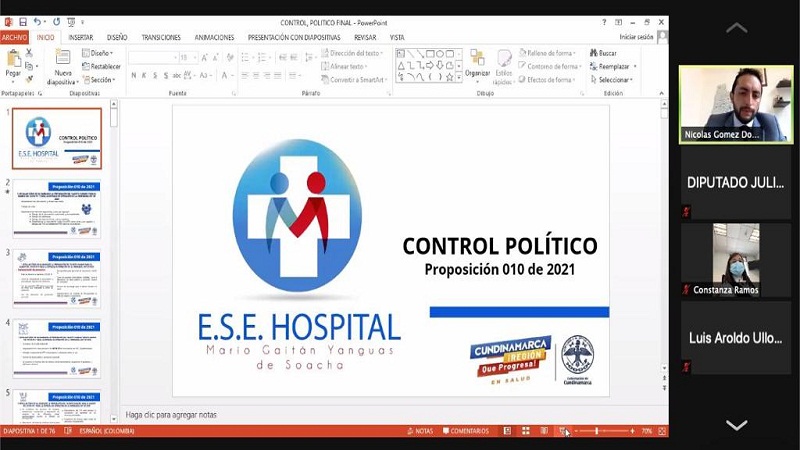Select slide 4 thumbnail
Screen dimensions: 800x450
[x=57, y=348]
